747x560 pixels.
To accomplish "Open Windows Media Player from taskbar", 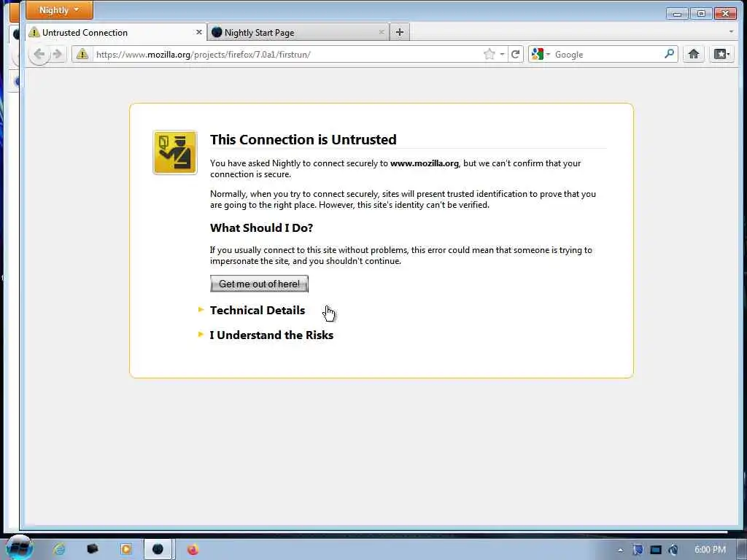I will point(125,549).
